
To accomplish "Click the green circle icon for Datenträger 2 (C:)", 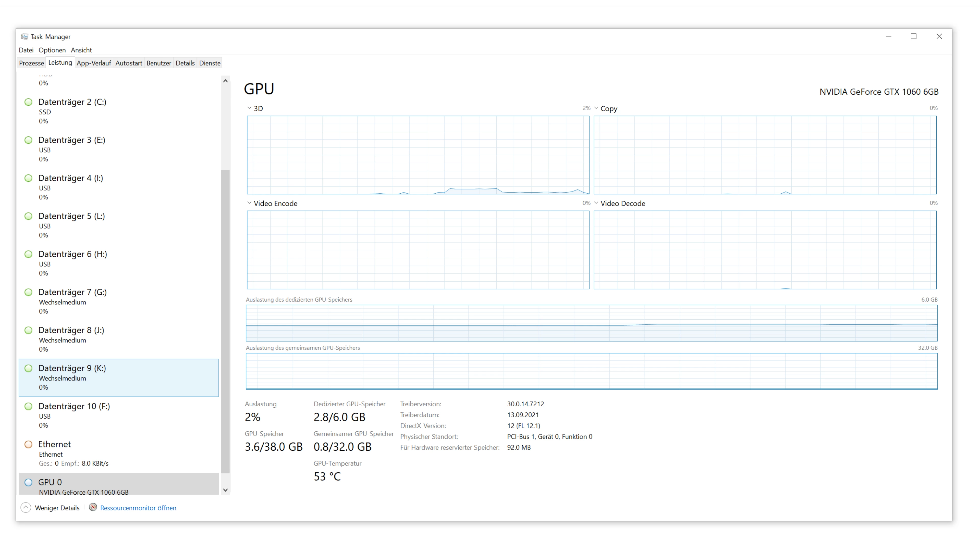I will (29, 102).
